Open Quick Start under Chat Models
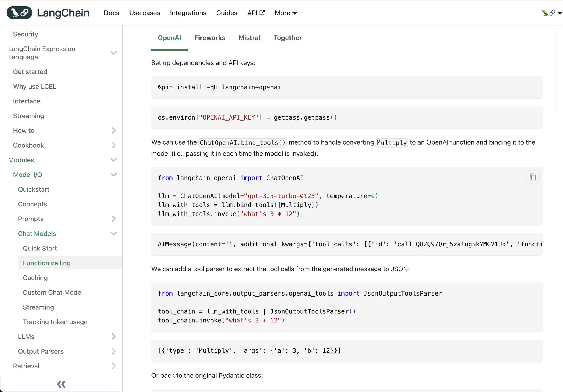This screenshot has height=392, width=563. [x=40, y=248]
